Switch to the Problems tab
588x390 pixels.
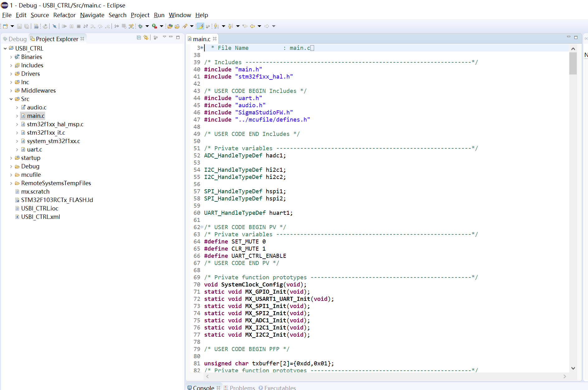click(x=239, y=388)
